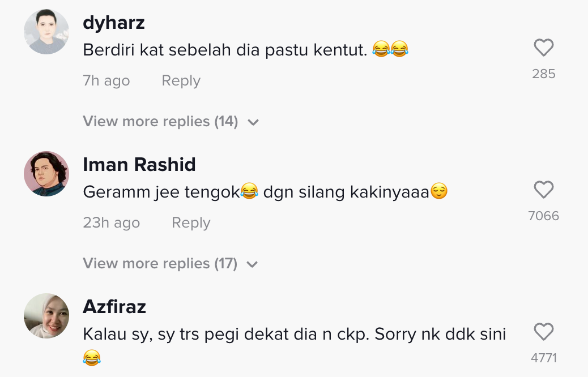The height and width of the screenshot is (377, 588).
Task: View Azfiraz's profile photo
Action: pos(46,316)
